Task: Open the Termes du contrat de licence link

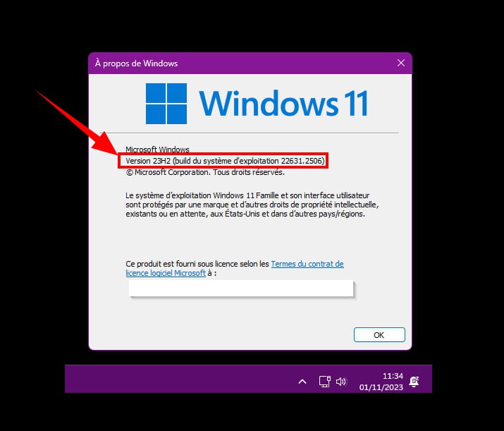Action: click(307, 264)
